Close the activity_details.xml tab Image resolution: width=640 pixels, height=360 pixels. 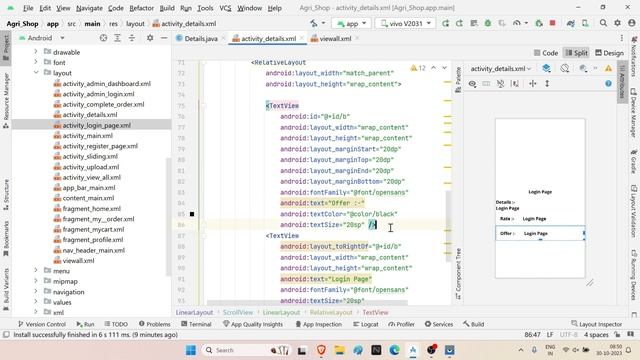tap(302, 38)
